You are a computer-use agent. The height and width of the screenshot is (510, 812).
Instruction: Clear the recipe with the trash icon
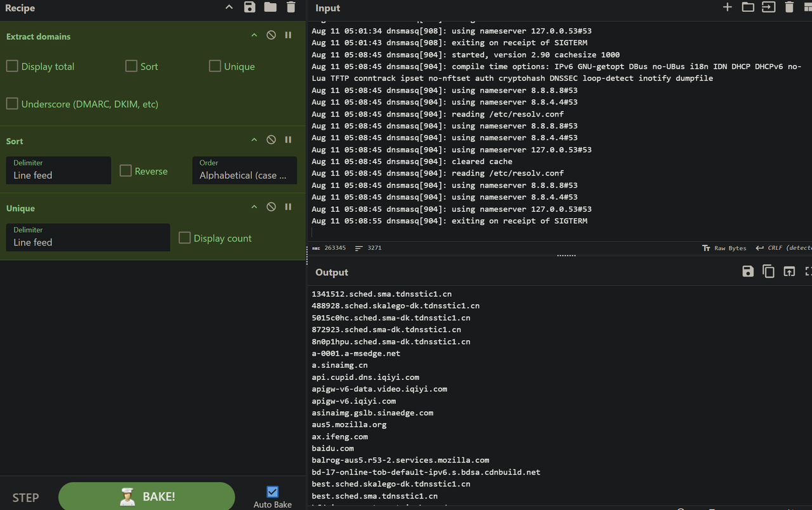click(x=291, y=8)
